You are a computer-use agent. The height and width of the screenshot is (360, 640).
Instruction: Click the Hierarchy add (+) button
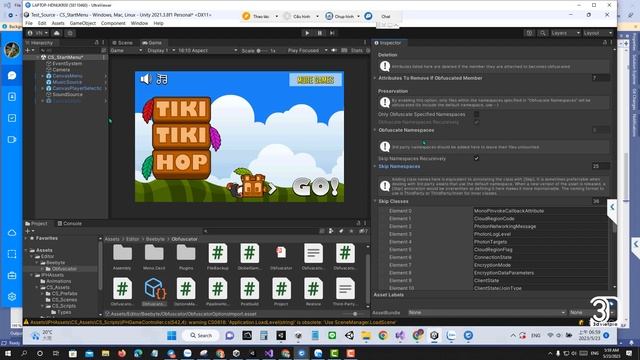[28, 51]
